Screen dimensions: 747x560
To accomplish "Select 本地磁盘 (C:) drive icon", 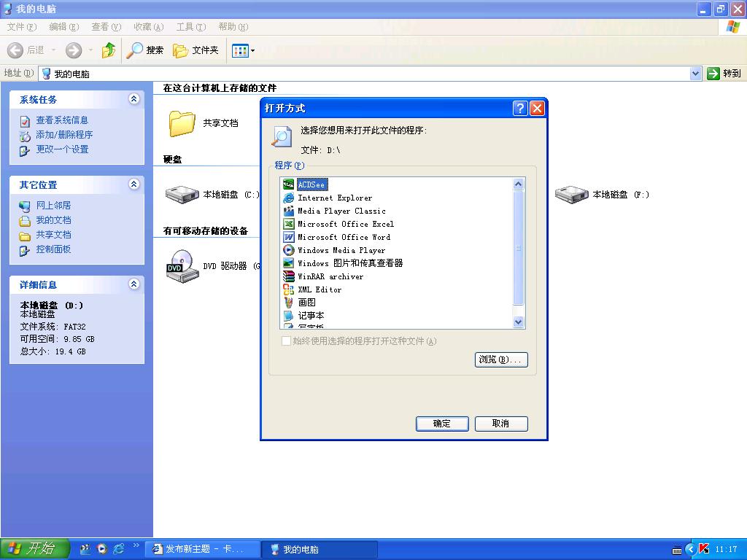I will [182, 194].
